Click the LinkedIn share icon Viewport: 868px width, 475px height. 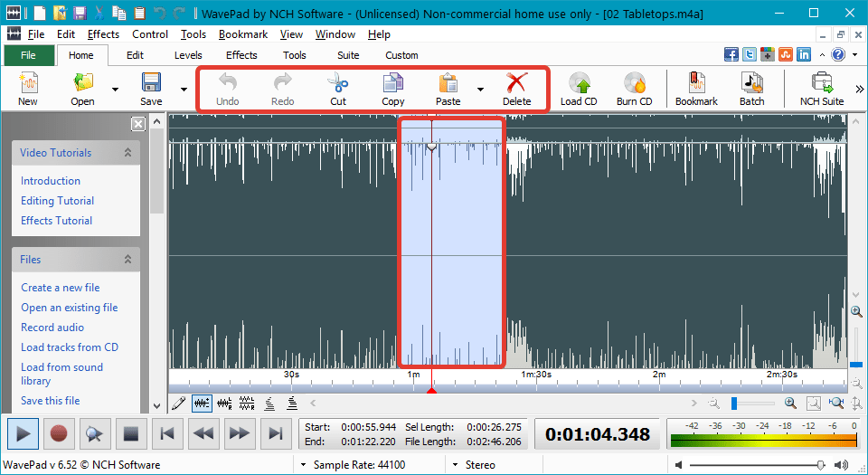(x=804, y=54)
